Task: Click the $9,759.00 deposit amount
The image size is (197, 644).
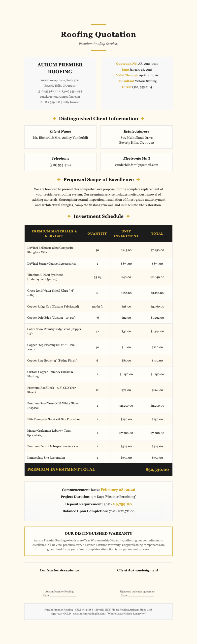Action: pyautogui.click(x=122, y=504)
